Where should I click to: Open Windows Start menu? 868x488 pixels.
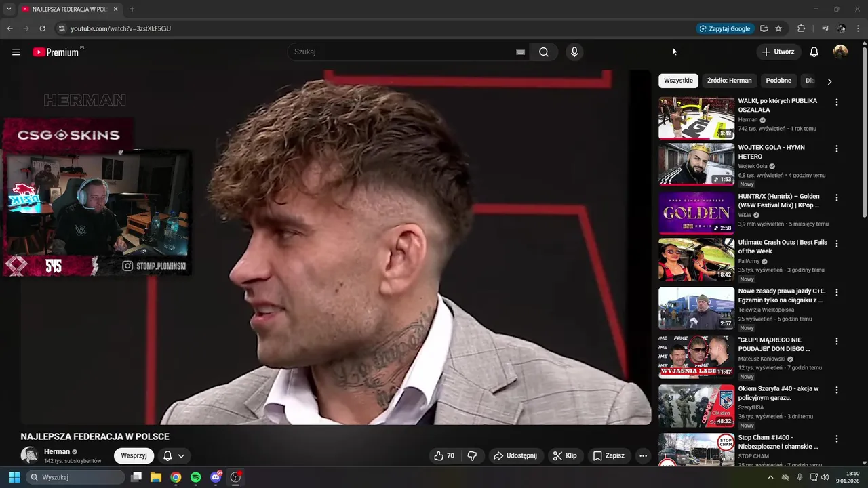14,477
